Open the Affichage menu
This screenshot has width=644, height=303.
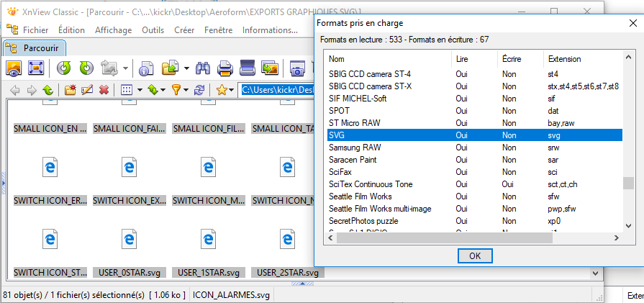click(114, 30)
